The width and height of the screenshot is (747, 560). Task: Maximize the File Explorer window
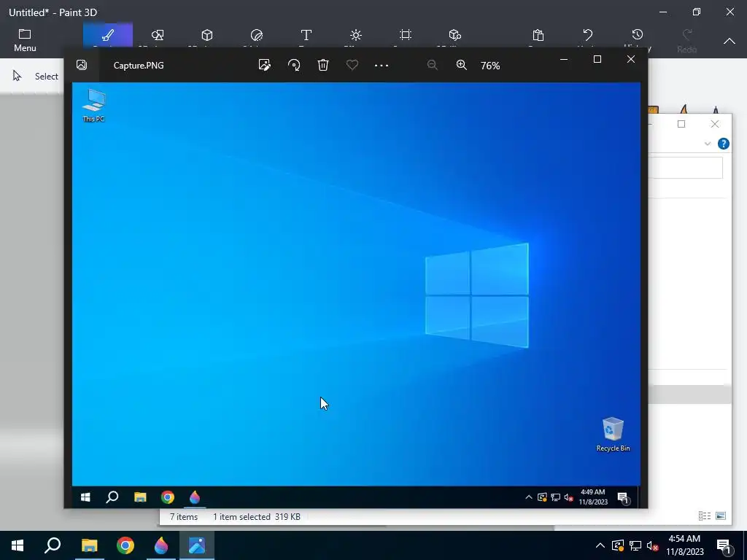(681, 124)
